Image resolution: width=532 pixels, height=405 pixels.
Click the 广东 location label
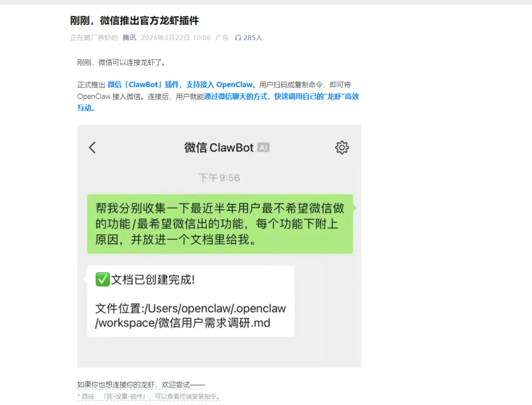(x=222, y=37)
